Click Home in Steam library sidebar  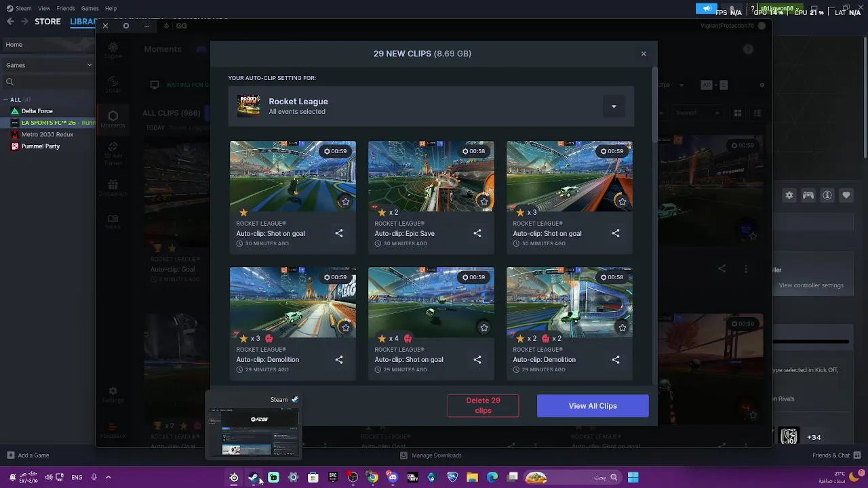pyautogui.click(x=47, y=45)
